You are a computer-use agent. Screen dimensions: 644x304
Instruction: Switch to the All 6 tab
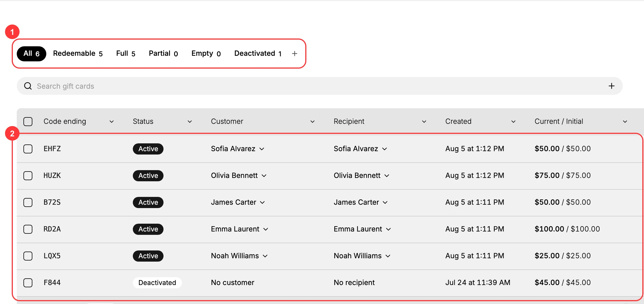click(x=32, y=54)
